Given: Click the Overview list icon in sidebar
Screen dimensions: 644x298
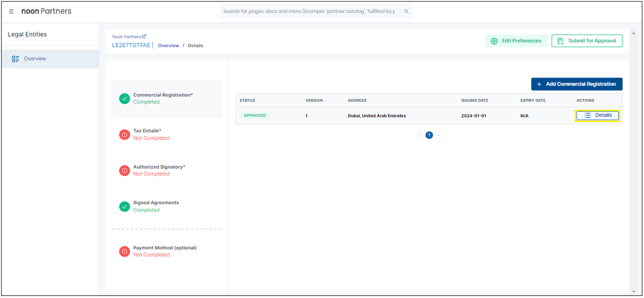Looking at the screenshot, I should click(16, 59).
